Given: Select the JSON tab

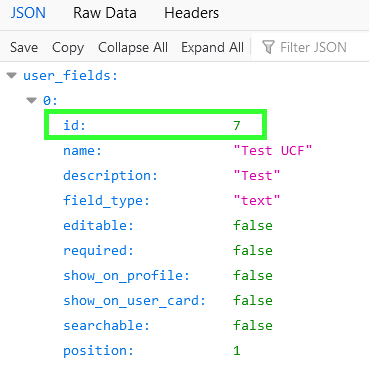Looking at the screenshot, I should pyautogui.click(x=28, y=13).
